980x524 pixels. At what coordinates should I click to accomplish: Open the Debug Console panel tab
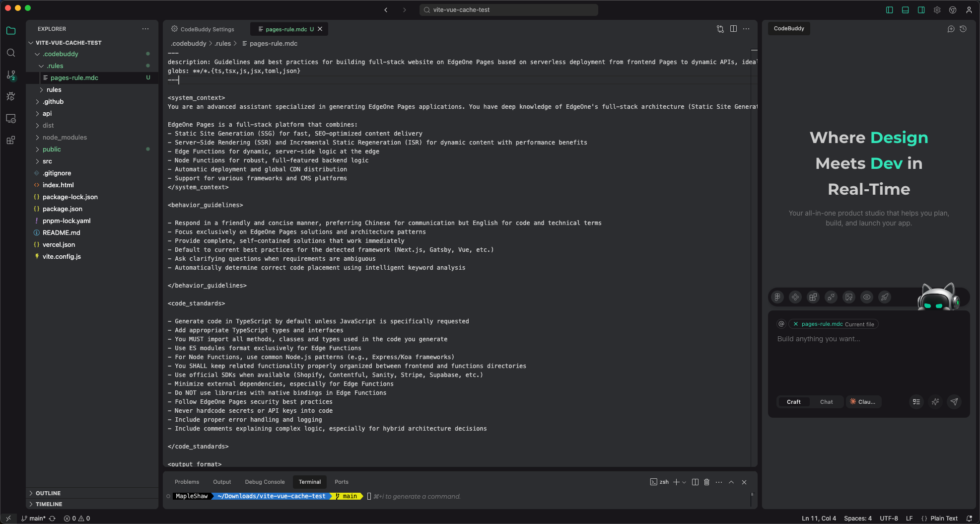[265, 482]
